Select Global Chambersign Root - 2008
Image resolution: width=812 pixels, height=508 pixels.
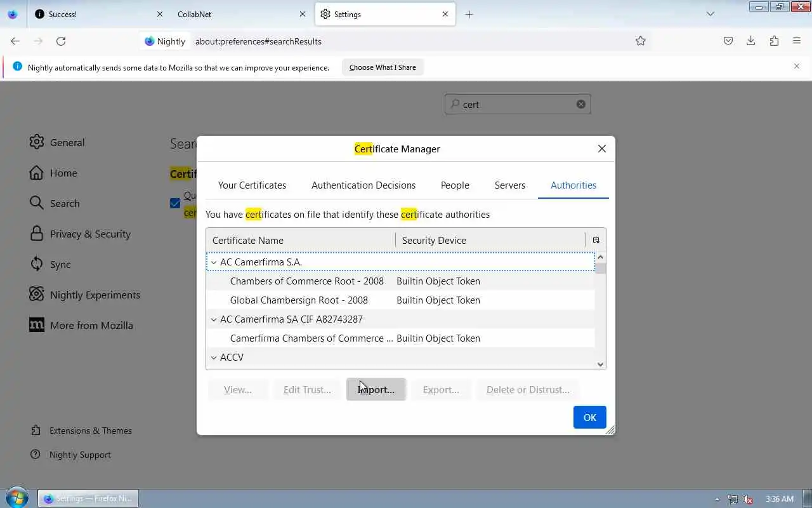(x=400, y=300)
